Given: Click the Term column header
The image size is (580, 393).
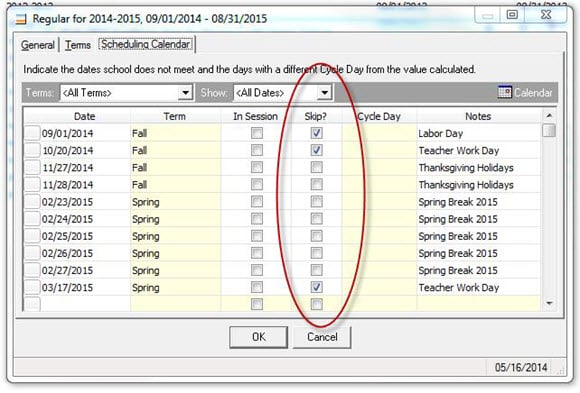Looking at the screenshot, I should [175, 116].
